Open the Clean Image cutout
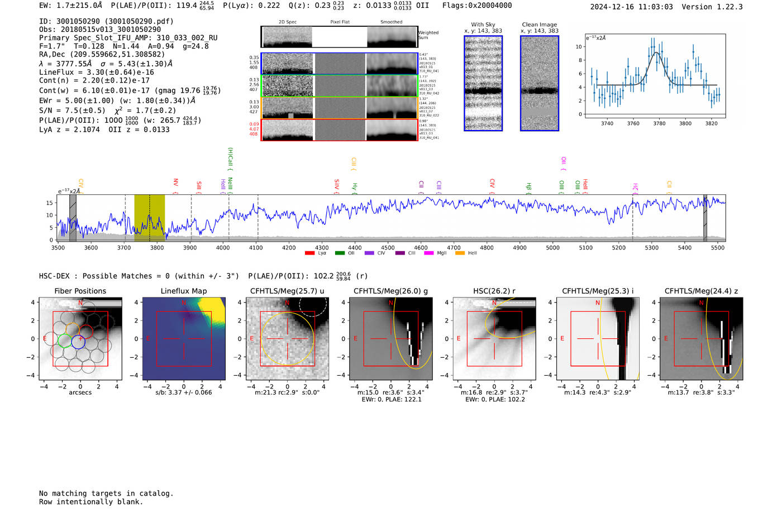 [x=540, y=83]
